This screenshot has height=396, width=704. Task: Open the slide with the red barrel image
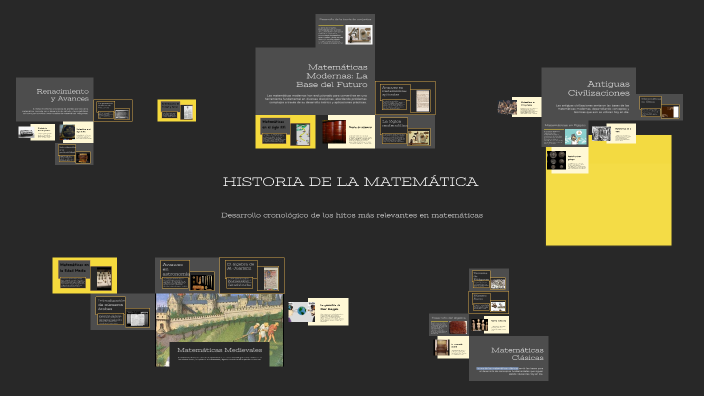(x=348, y=132)
